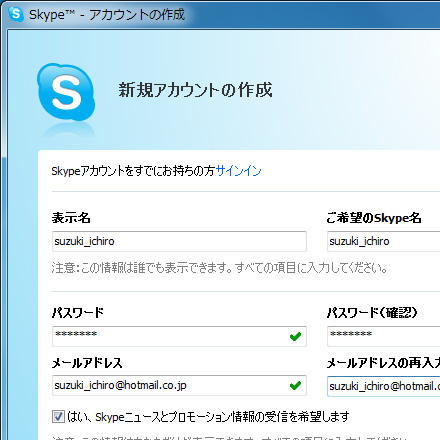Uncheck the Skypeニュース promotion checkbox
Screen dimensions: 440x440
click(58, 416)
